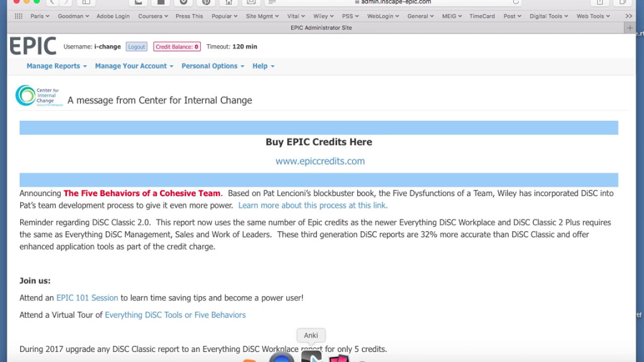Viewport: 644px width, 362px height.
Task: Select the EPIC Administrator Site tab
Action: tap(321, 28)
